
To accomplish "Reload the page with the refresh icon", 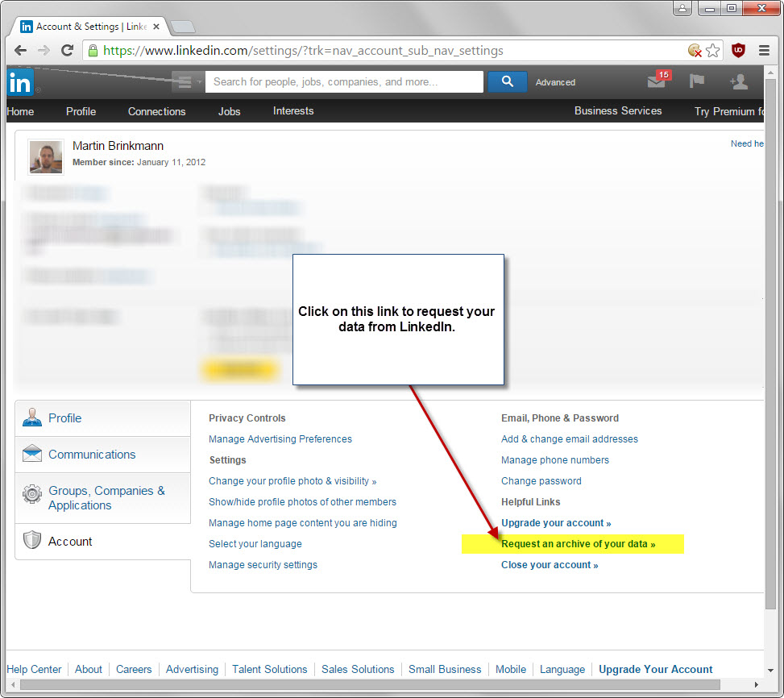I will point(67,51).
